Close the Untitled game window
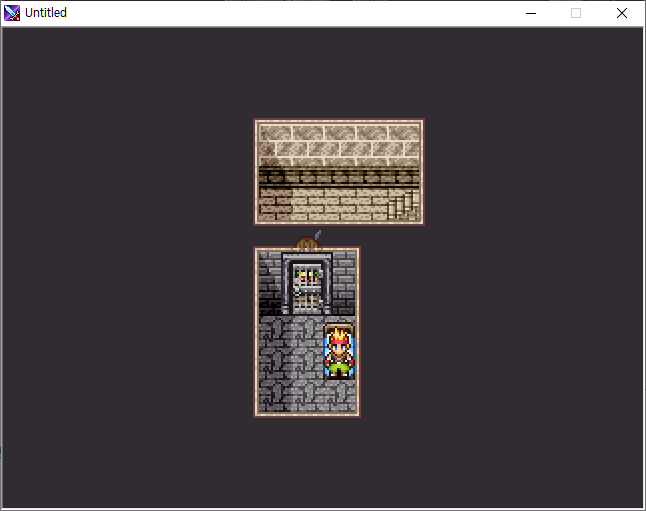The image size is (646, 511). (x=622, y=13)
